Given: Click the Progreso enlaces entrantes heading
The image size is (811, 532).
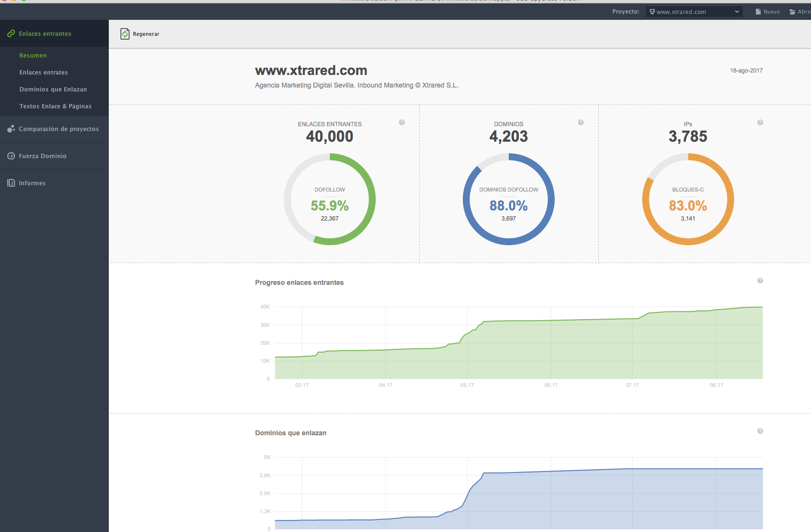Looking at the screenshot, I should 299,282.
